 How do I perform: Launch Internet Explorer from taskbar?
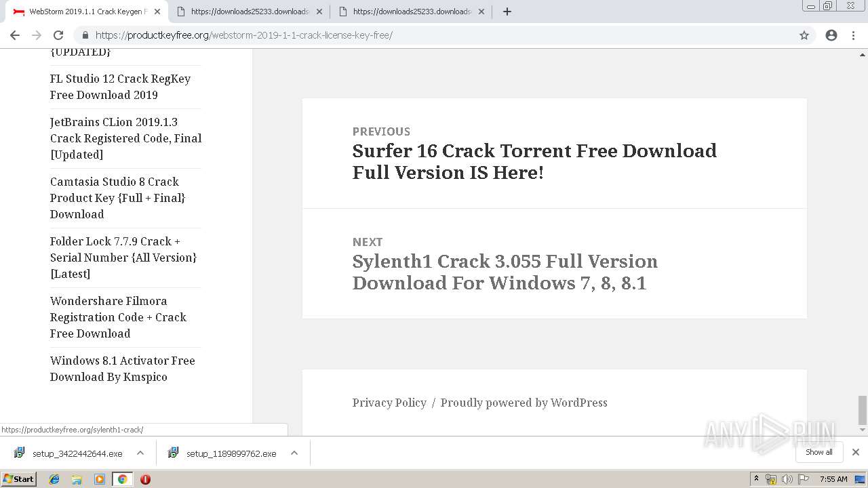(x=54, y=479)
